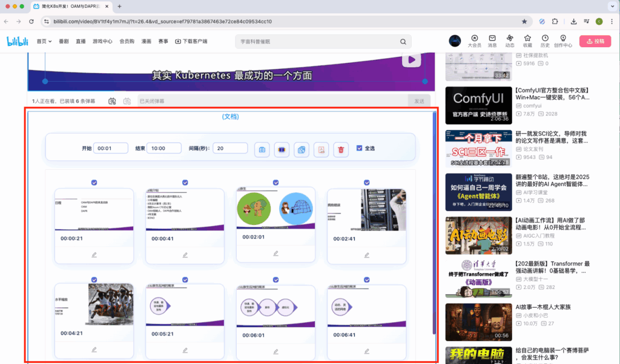The image size is (620, 364).
Task: Click the 间隔(秒) interval input field
Action: 229,148
